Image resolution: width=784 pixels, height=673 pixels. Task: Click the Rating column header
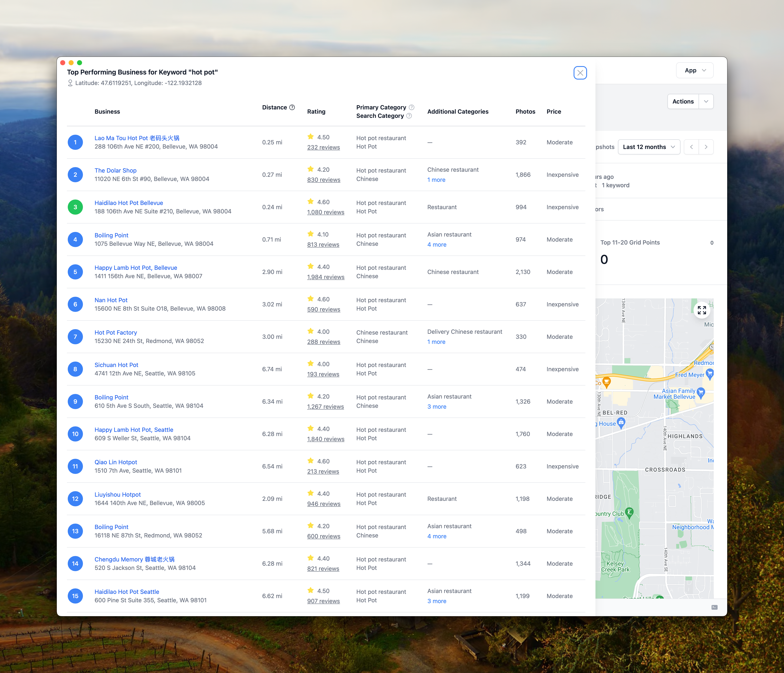point(316,112)
